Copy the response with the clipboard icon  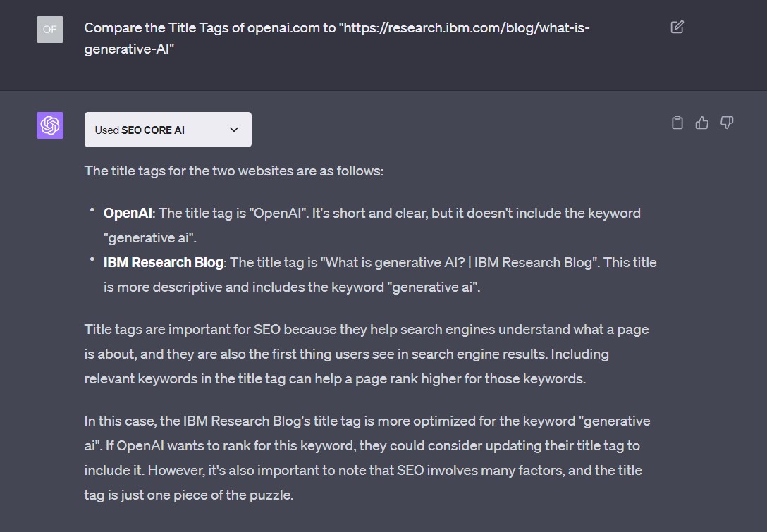click(677, 123)
